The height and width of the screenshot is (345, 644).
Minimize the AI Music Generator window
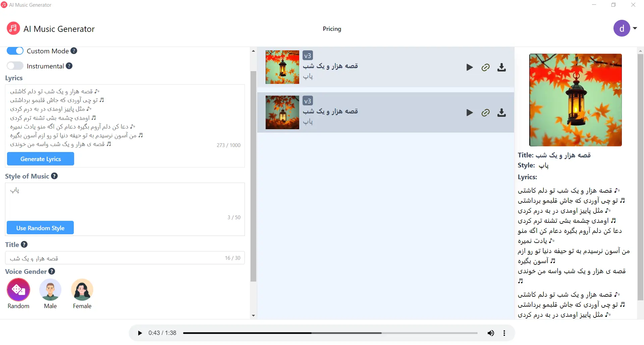[594, 5]
